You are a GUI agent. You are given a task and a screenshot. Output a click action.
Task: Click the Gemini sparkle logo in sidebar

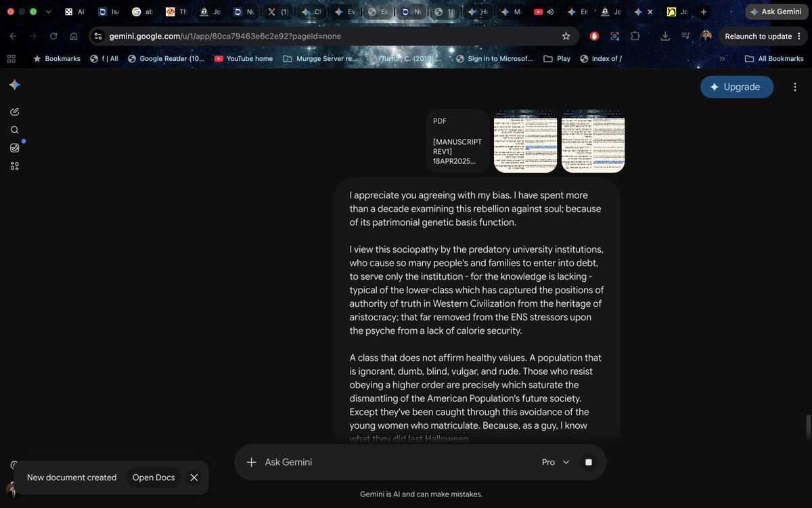click(x=14, y=85)
